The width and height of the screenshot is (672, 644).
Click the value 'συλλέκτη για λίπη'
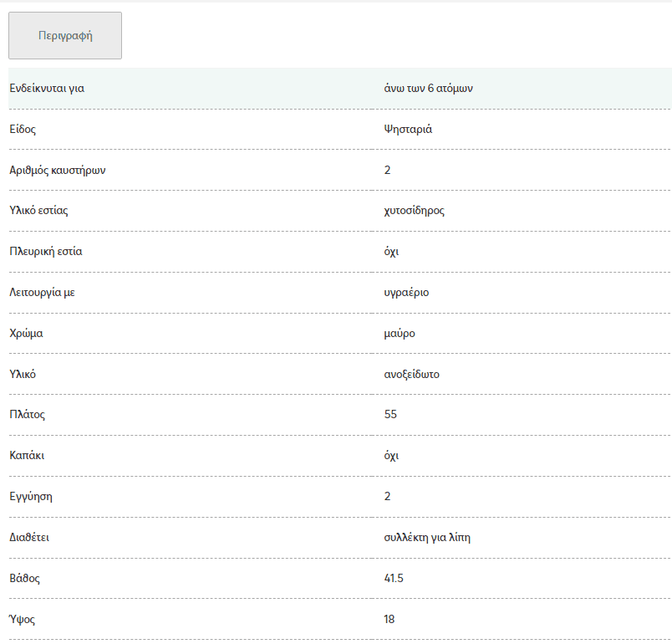(x=427, y=538)
